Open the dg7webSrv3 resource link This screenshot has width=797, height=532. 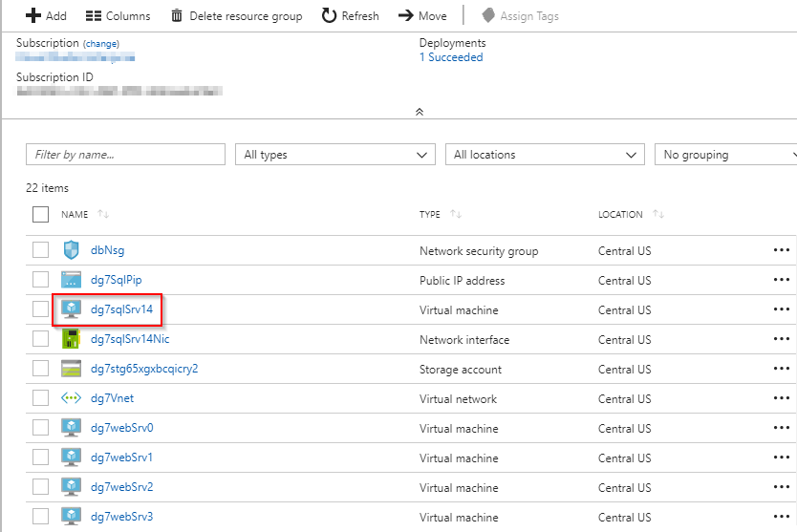(x=122, y=517)
